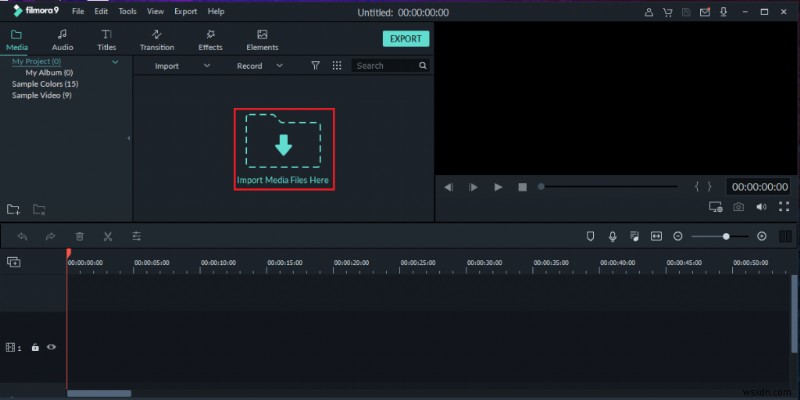Take a snapshot with camera icon
The width and height of the screenshot is (800, 400).
(x=738, y=207)
